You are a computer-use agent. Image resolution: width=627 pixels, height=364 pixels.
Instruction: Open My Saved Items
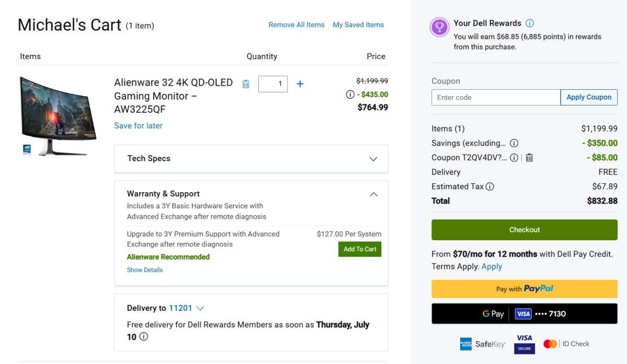[358, 25]
